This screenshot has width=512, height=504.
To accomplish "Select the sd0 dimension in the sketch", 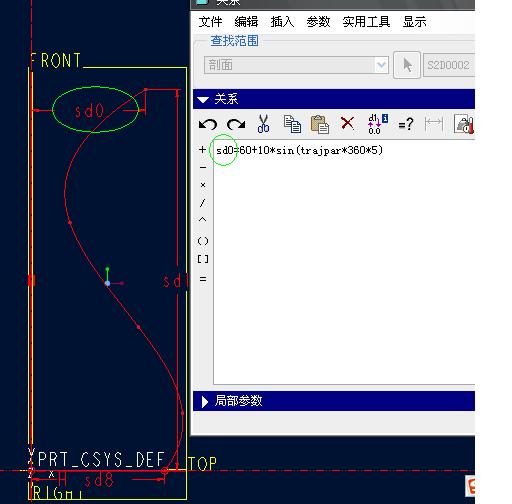I will (x=89, y=111).
